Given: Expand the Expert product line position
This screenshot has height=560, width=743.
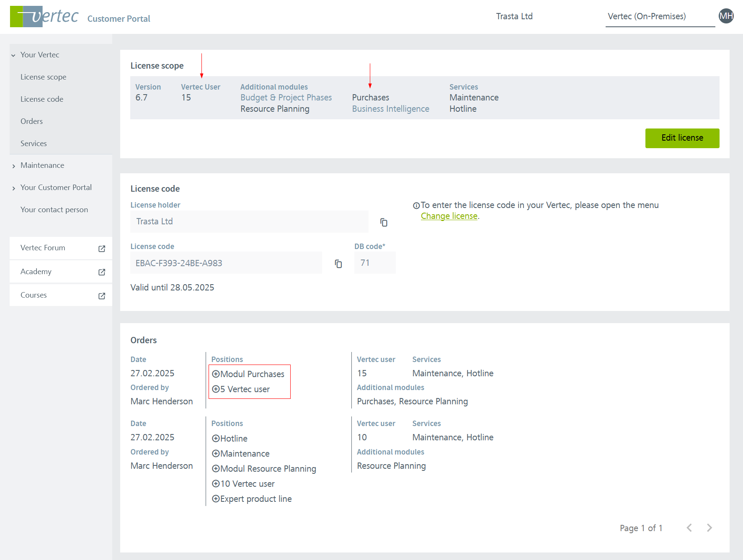Looking at the screenshot, I should click(x=216, y=499).
